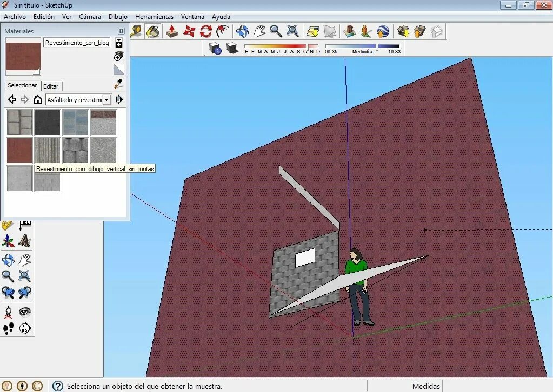Image resolution: width=553 pixels, height=392 pixels.
Task: Select the Paint Bucket tool
Action: pos(153,31)
